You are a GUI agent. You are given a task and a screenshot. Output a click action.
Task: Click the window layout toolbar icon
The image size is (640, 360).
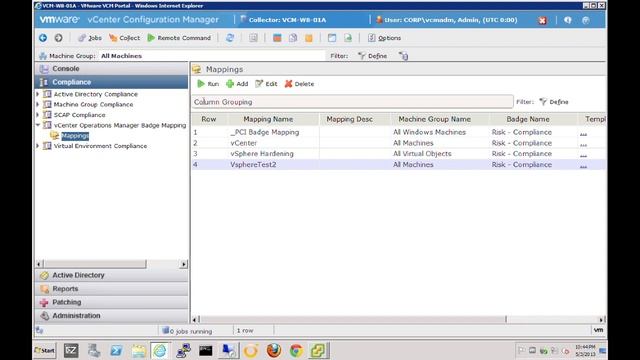click(x=332, y=38)
